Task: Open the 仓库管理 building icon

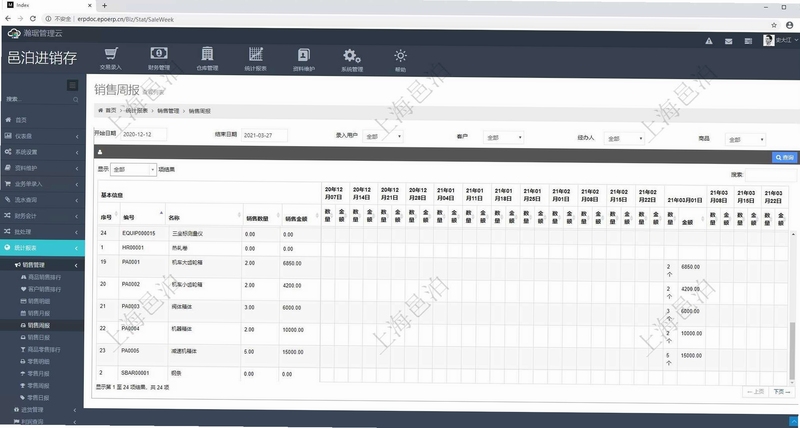Action: coord(207,54)
